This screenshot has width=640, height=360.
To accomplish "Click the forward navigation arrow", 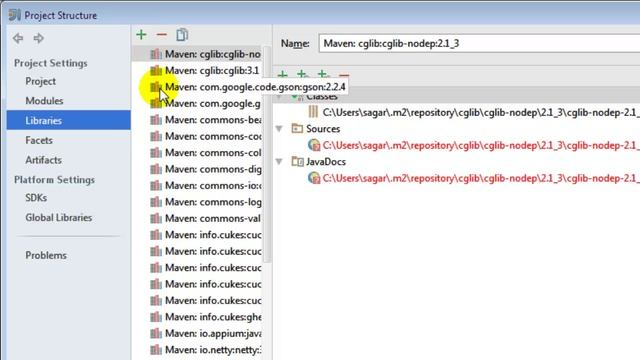I will [x=38, y=38].
